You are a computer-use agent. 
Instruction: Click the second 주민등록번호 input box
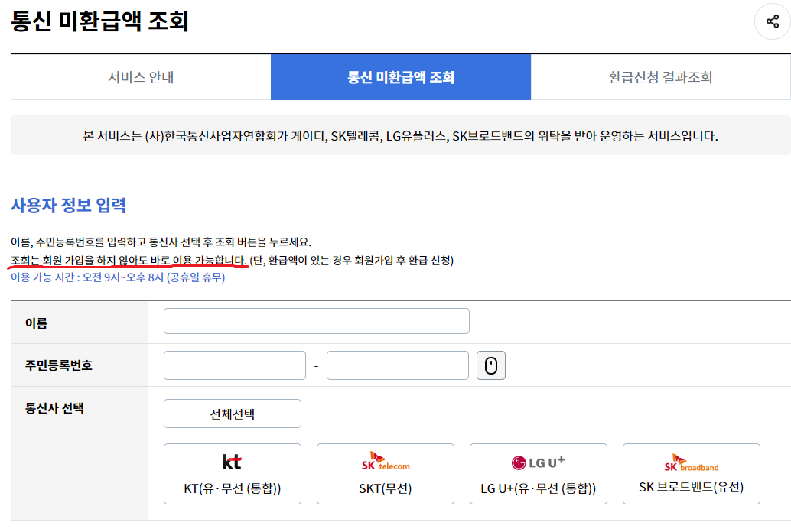tap(397, 365)
